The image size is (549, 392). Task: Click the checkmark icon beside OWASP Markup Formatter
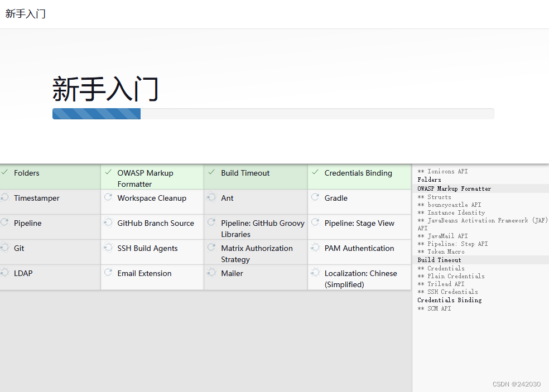pyautogui.click(x=108, y=172)
